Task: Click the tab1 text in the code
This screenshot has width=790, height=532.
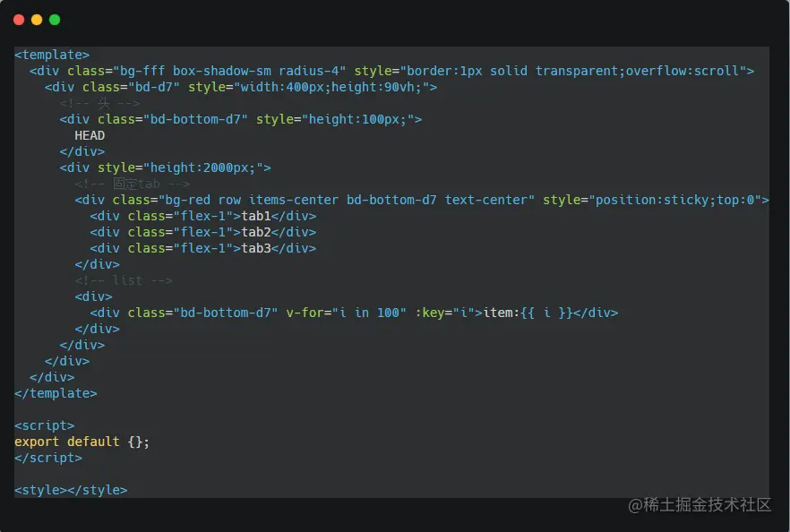Action: pos(256,216)
